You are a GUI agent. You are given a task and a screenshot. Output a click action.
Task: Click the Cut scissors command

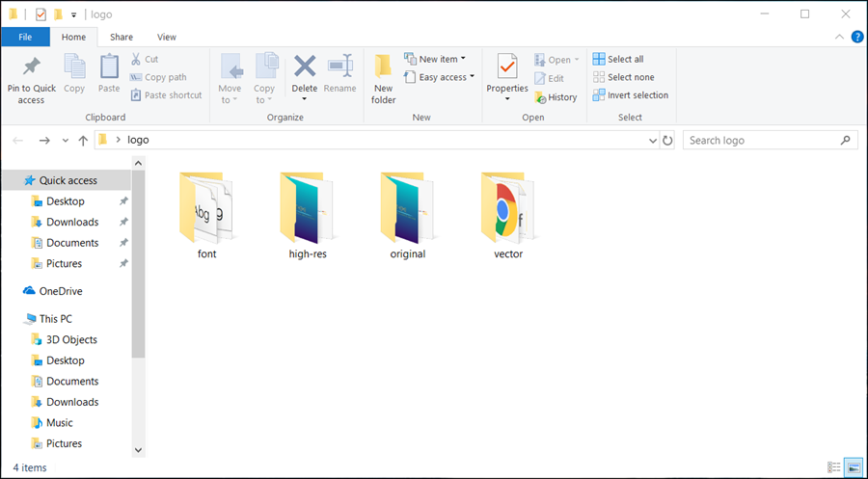click(x=145, y=59)
